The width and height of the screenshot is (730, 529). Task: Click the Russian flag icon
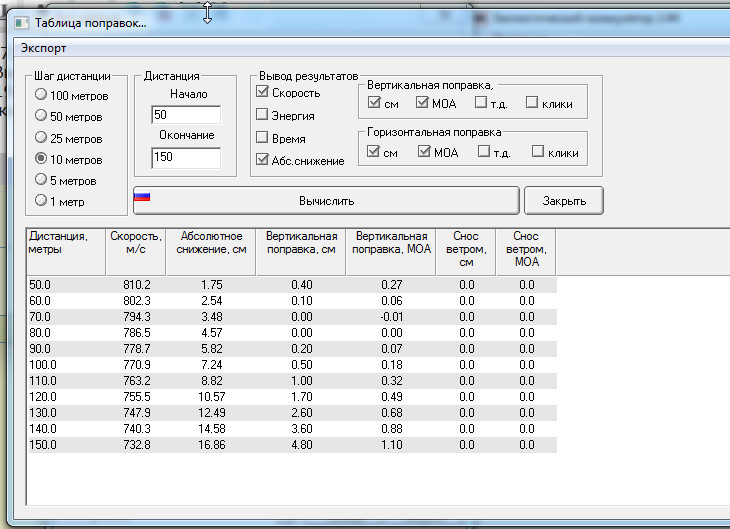142,196
